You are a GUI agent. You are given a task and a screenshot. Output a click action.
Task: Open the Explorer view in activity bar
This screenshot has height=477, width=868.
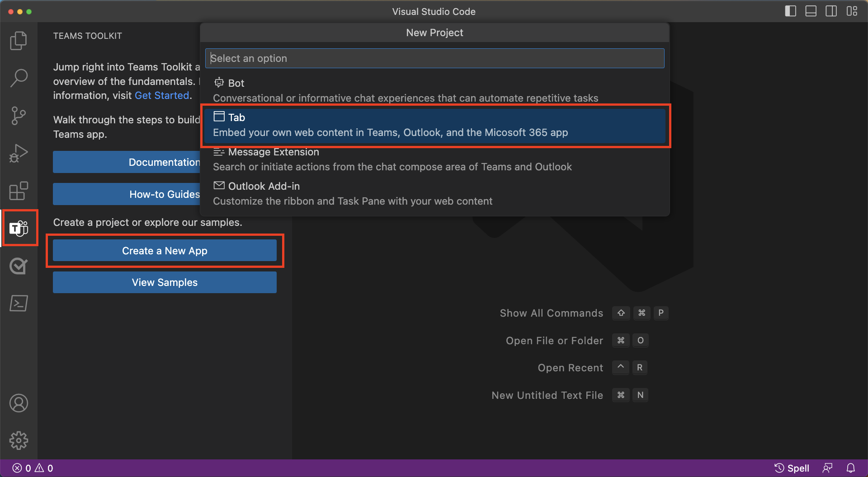point(19,41)
